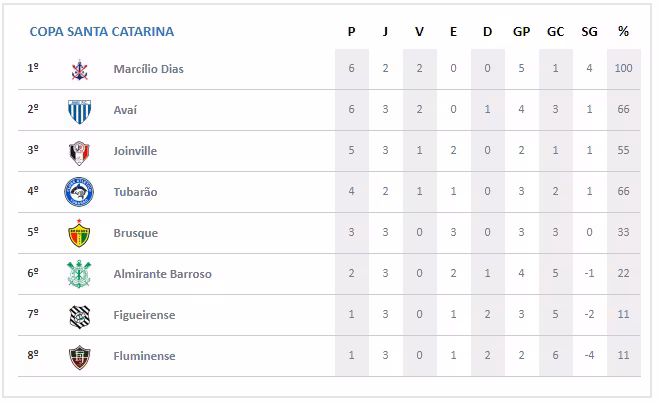This screenshot has width=658, height=404.
Task: Click the Joinville club crest
Action: point(80,151)
